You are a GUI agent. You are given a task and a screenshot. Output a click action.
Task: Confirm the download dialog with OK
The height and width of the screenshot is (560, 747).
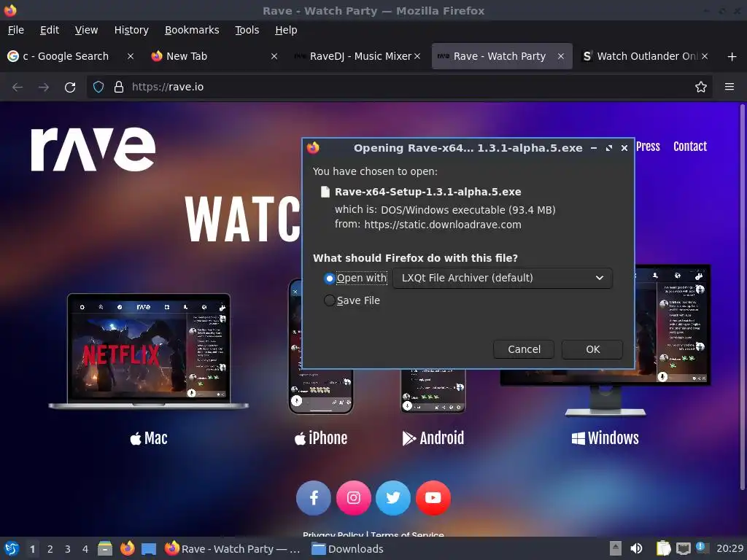[x=592, y=349]
